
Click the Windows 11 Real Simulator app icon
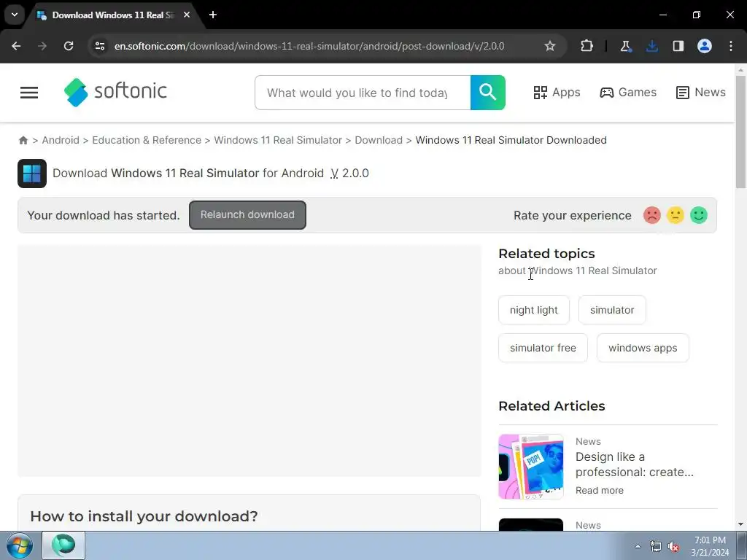click(x=32, y=174)
